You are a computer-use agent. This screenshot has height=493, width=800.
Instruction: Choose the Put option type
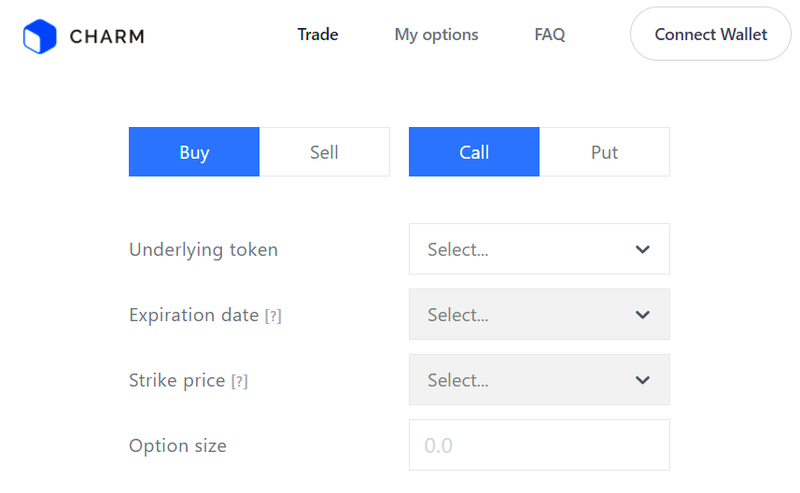coord(604,152)
